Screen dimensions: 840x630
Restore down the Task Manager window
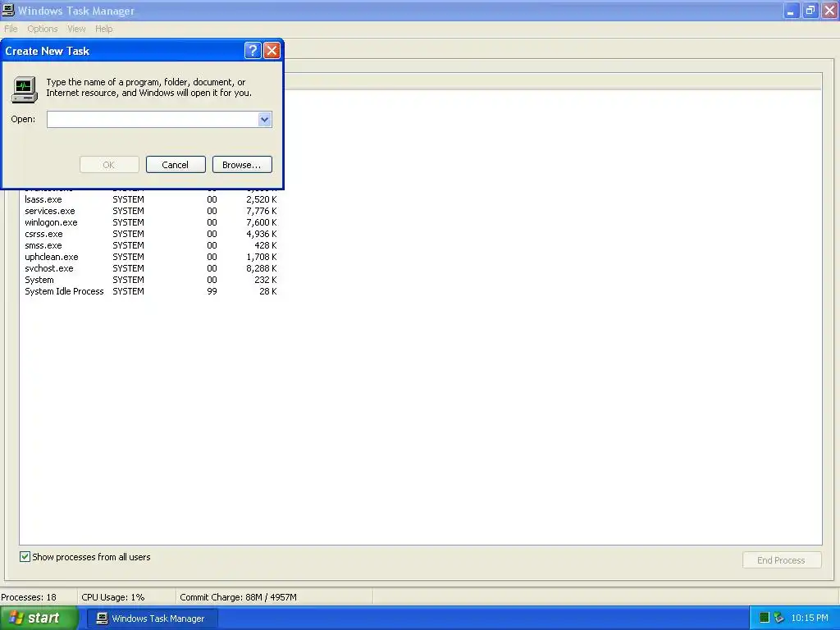(x=810, y=10)
